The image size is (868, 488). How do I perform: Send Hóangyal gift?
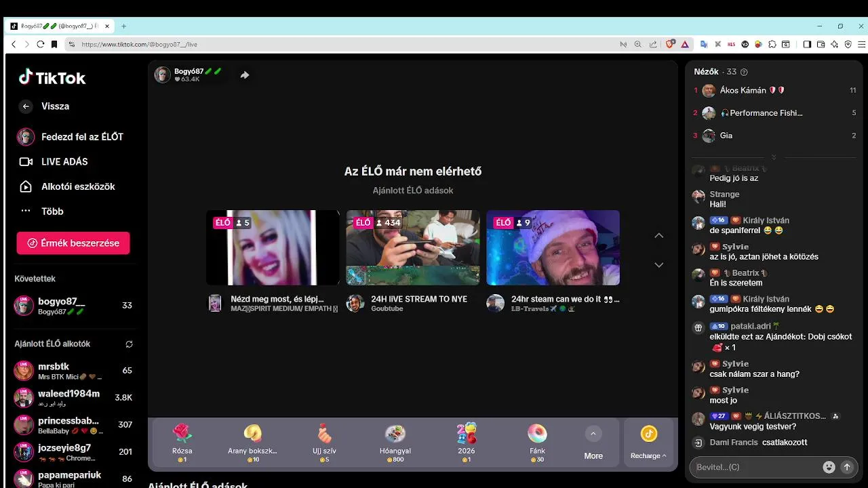point(395,443)
